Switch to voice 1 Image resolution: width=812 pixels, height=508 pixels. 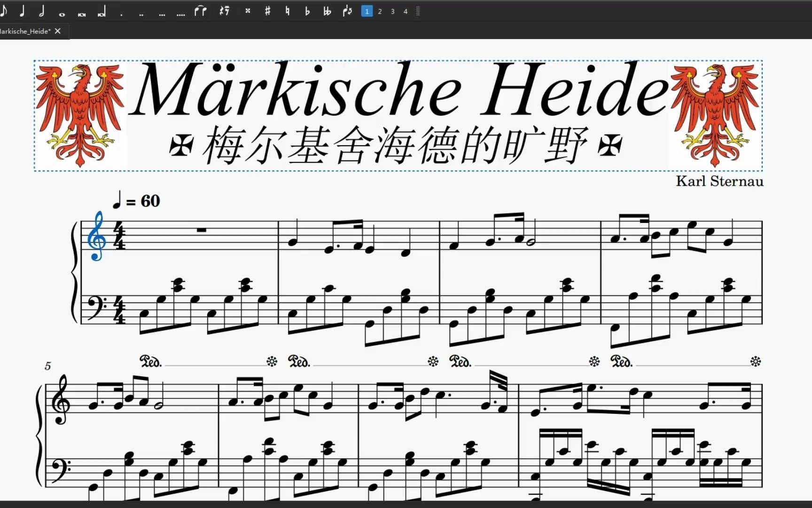coord(367,11)
